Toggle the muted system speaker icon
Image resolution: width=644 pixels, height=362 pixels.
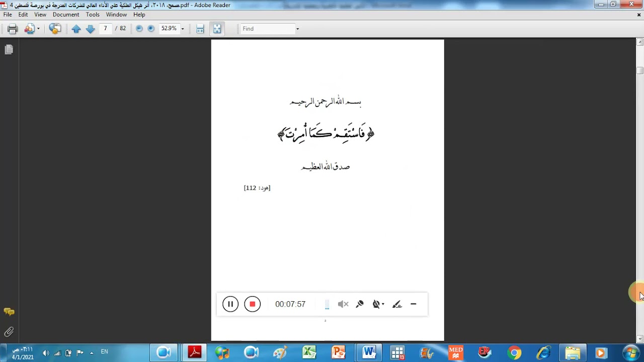pos(343,304)
